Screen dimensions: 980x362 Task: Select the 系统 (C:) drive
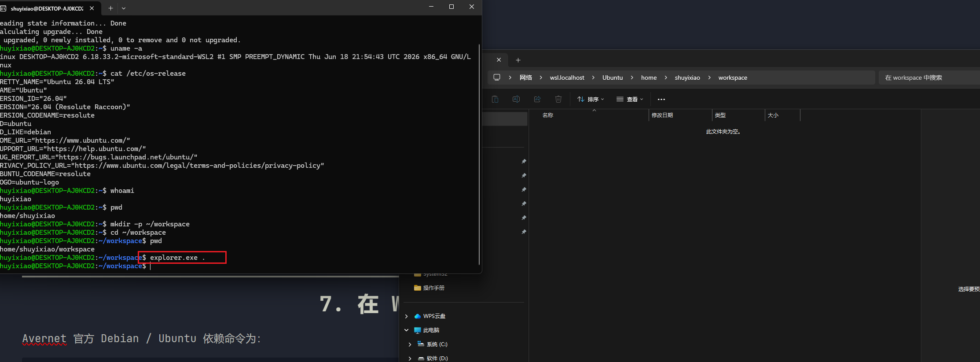tap(437, 344)
